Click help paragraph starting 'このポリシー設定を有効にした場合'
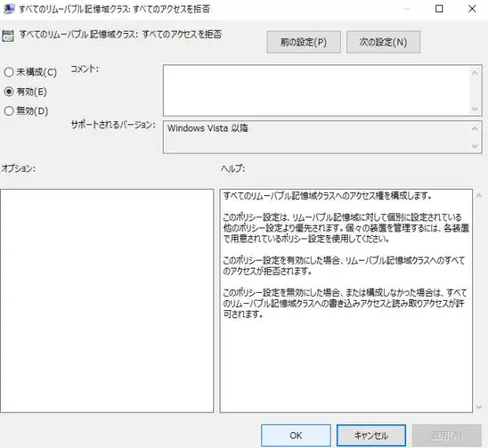The width and height of the screenshot is (488, 448). click(x=344, y=265)
